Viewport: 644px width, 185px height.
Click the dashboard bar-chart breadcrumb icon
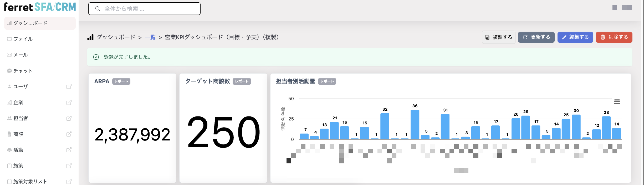tap(90, 37)
